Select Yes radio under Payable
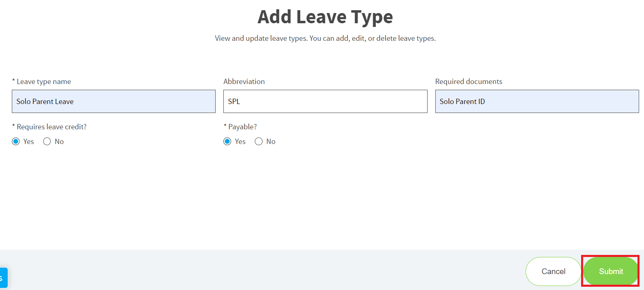This screenshot has height=290, width=644. click(227, 142)
